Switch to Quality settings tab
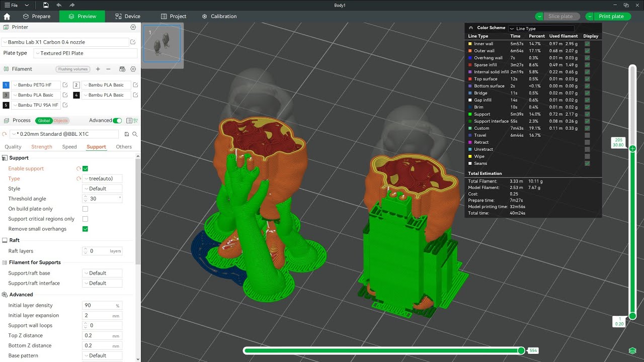Image resolution: width=644 pixels, height=362 pixels. [x=13, y=147]
